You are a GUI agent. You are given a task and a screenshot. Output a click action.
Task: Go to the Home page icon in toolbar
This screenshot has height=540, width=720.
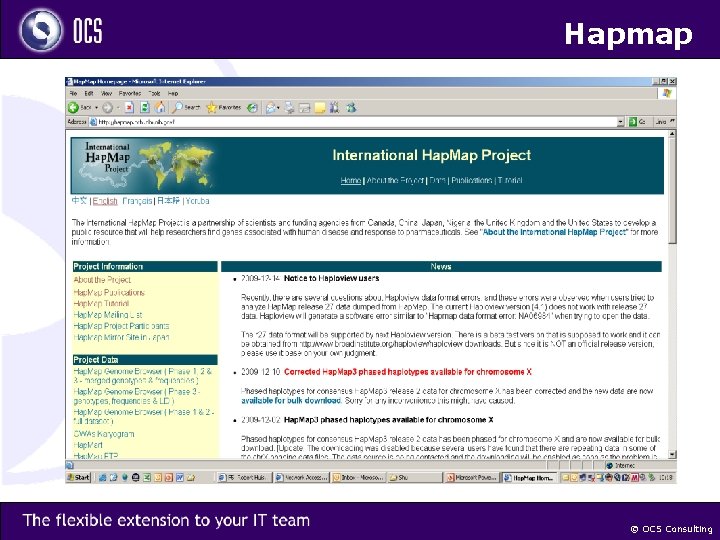tap(160, 107)
